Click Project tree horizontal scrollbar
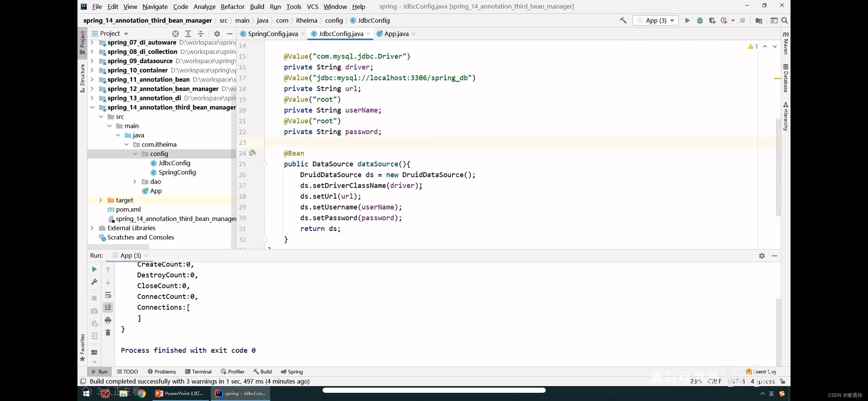 118,247
